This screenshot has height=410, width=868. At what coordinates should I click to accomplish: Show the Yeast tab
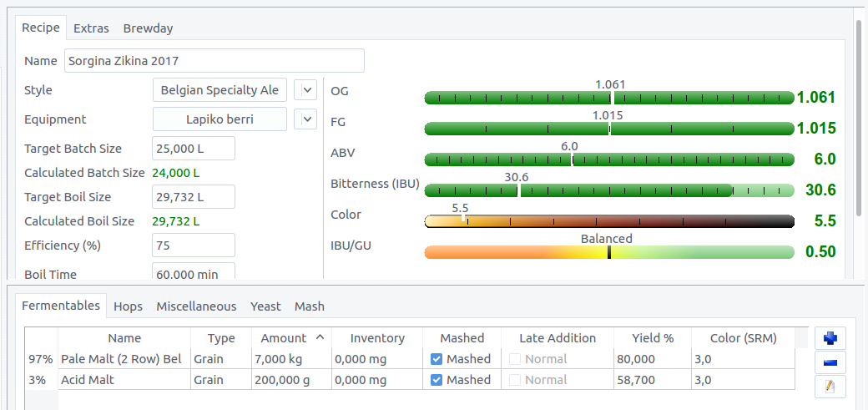(x=265, y=306)
